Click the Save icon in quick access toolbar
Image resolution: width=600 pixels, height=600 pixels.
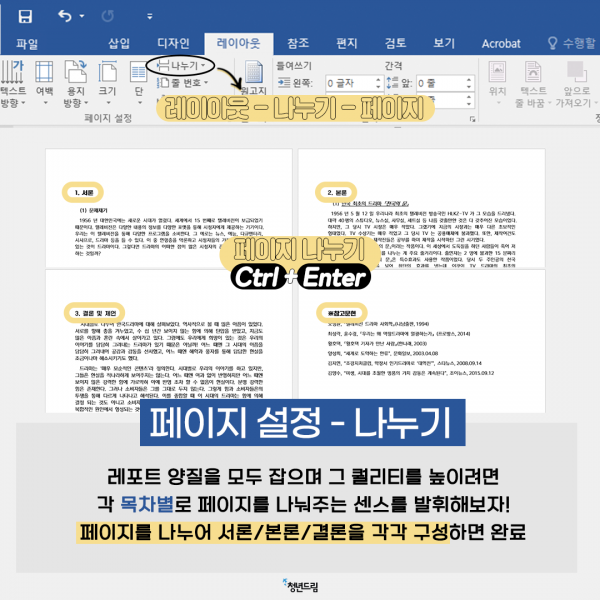pyautogui.click(x=25, y=16)
